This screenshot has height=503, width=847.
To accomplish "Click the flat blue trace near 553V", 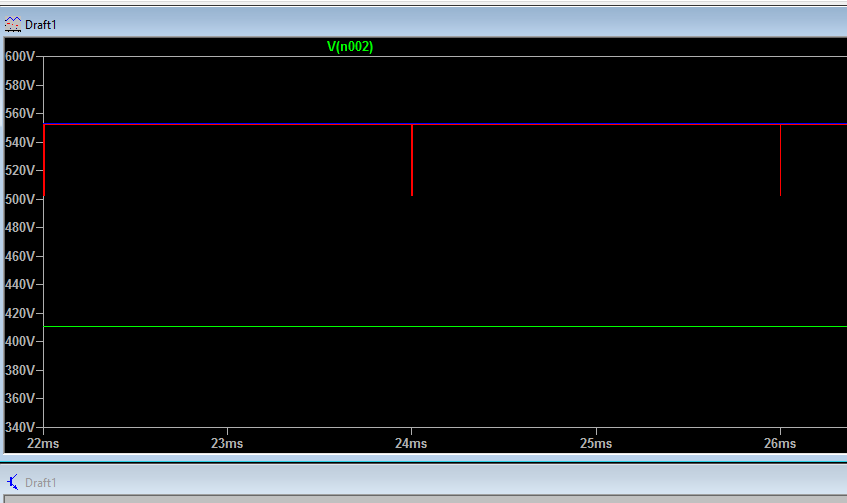I will [x=445, y=124].
